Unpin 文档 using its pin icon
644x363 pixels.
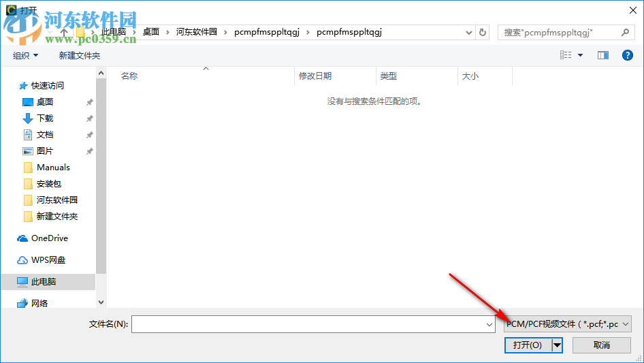89,135
